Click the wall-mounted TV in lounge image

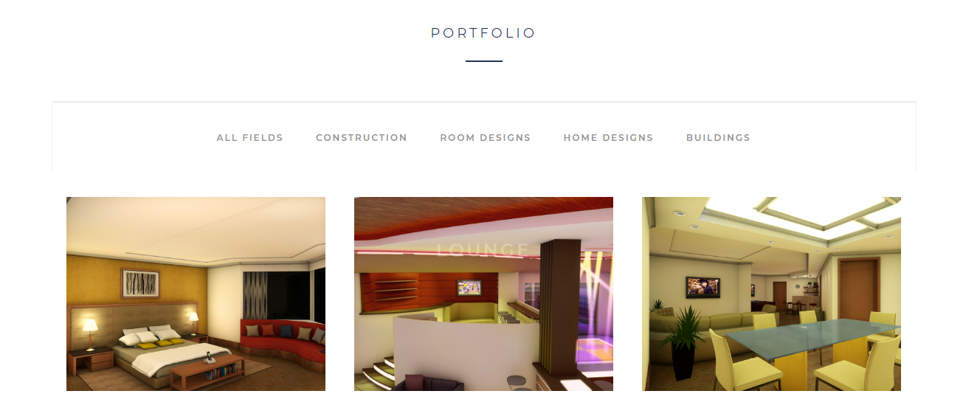coord(469,286)
